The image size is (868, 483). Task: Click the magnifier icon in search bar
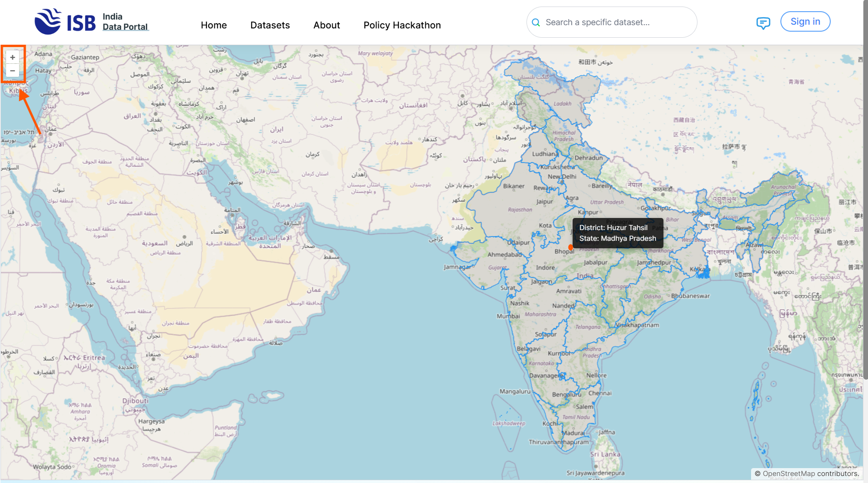(536, 22)
